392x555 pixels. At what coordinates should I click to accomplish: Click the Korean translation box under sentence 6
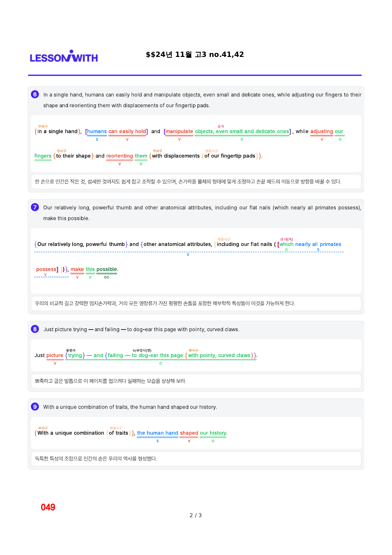[x=196, y=182]
